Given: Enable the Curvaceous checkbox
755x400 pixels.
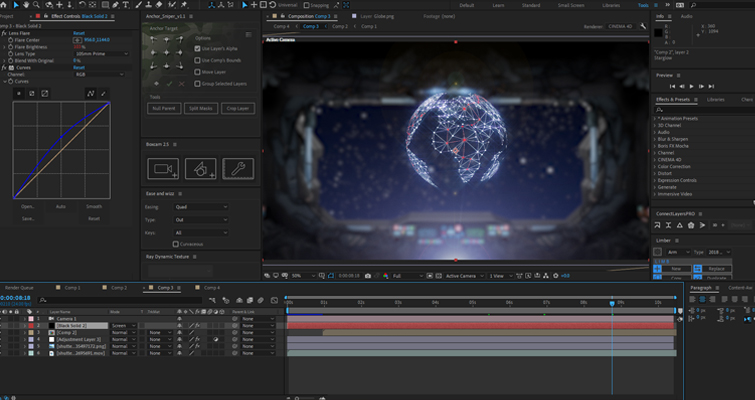Looking at the screenshot, I should coord(176,243).
